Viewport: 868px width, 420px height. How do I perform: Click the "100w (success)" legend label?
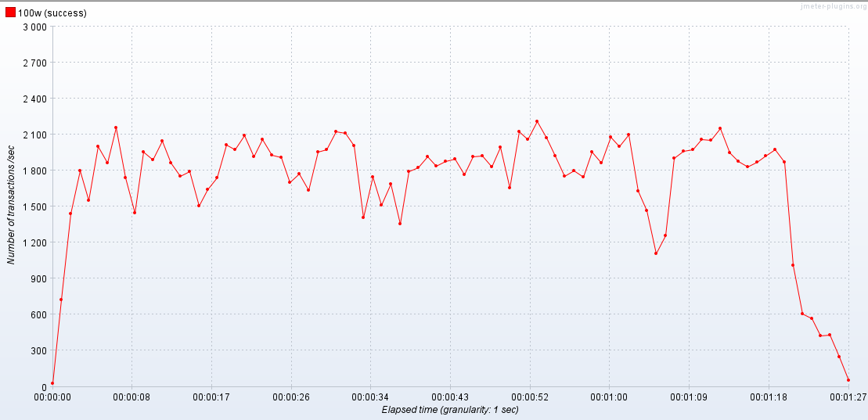tap(52, 13)
